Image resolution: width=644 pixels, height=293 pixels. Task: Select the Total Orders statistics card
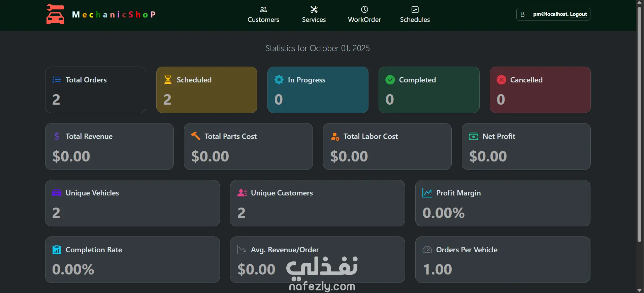click(96, 90)
